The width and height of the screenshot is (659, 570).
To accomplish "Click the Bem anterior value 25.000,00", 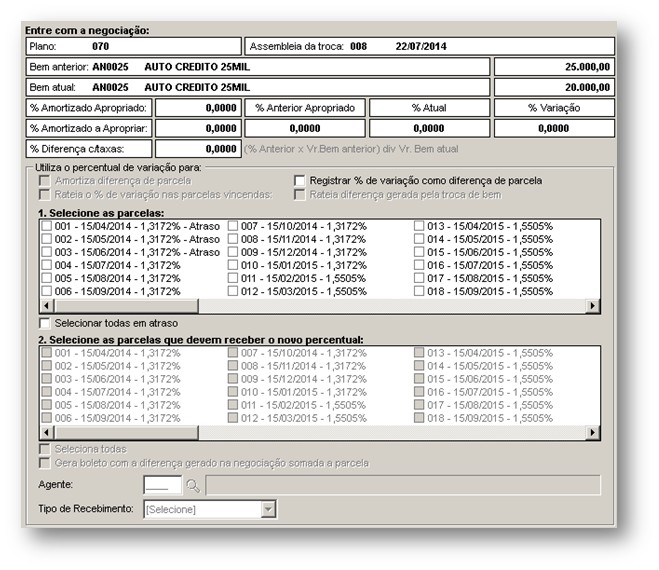I will tap(554, 67).
